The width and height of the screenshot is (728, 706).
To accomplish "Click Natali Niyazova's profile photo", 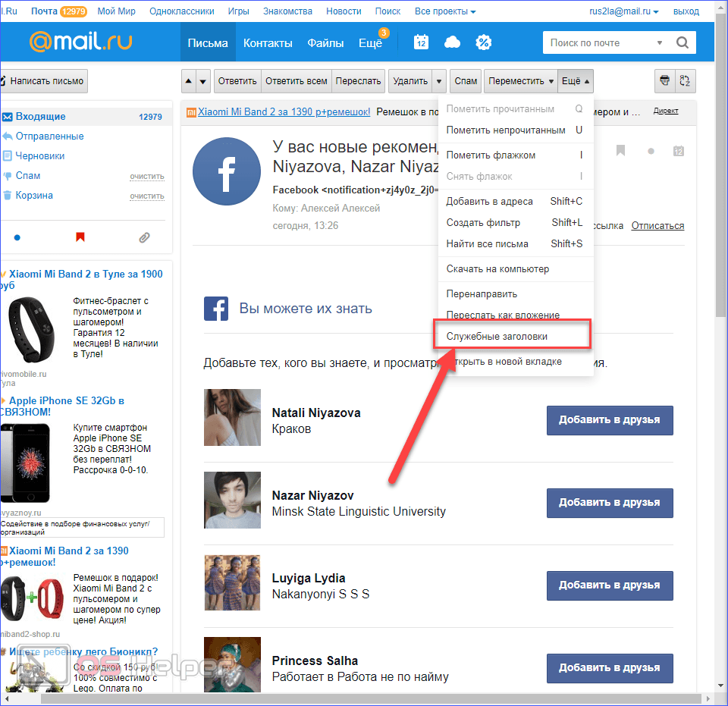I will coord(232,417).
